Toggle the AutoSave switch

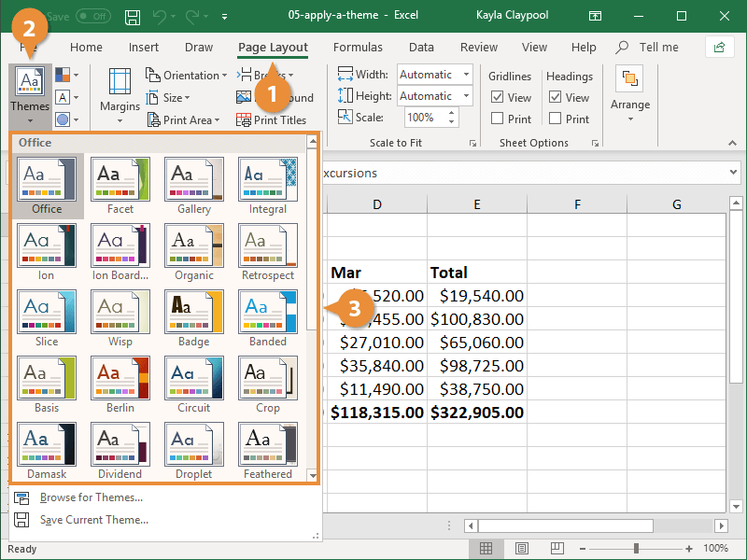tap(92, 17)
